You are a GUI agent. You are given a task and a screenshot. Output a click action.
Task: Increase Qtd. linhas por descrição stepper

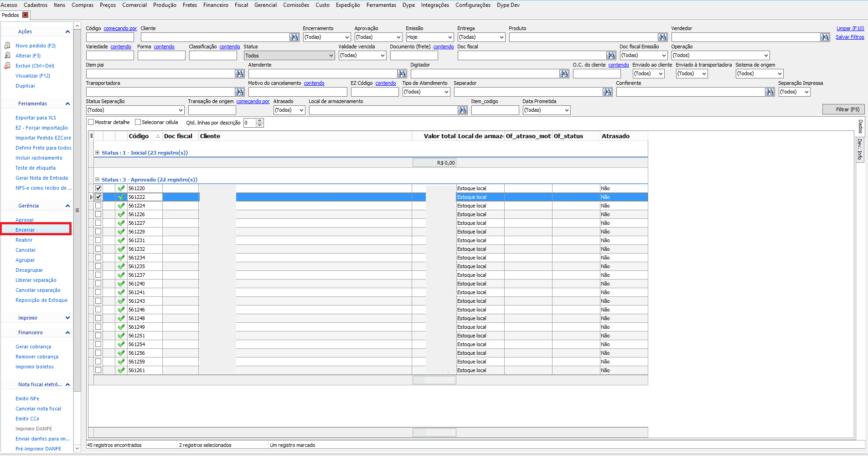[260, 120]
